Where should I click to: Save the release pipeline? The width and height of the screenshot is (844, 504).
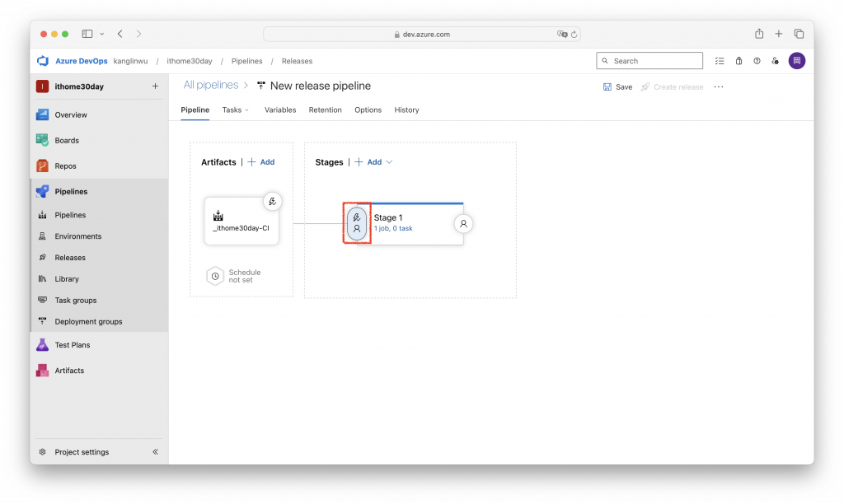coord(617,86)
